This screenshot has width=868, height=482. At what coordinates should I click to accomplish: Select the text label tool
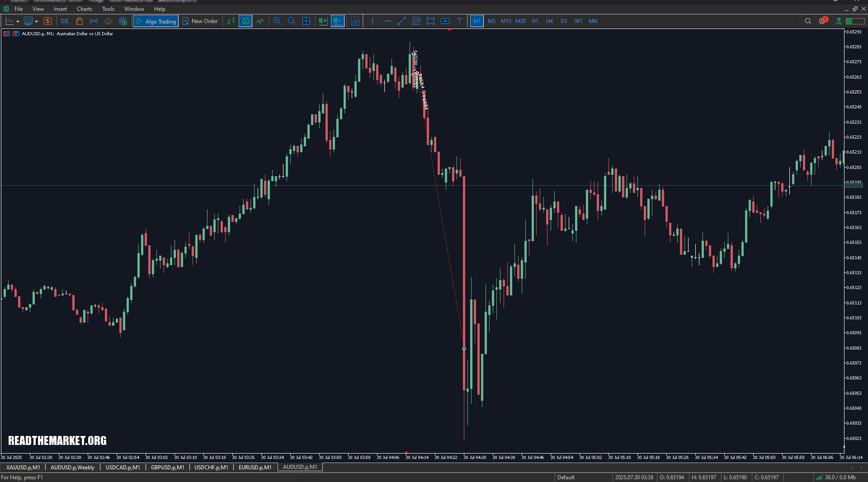459,21
